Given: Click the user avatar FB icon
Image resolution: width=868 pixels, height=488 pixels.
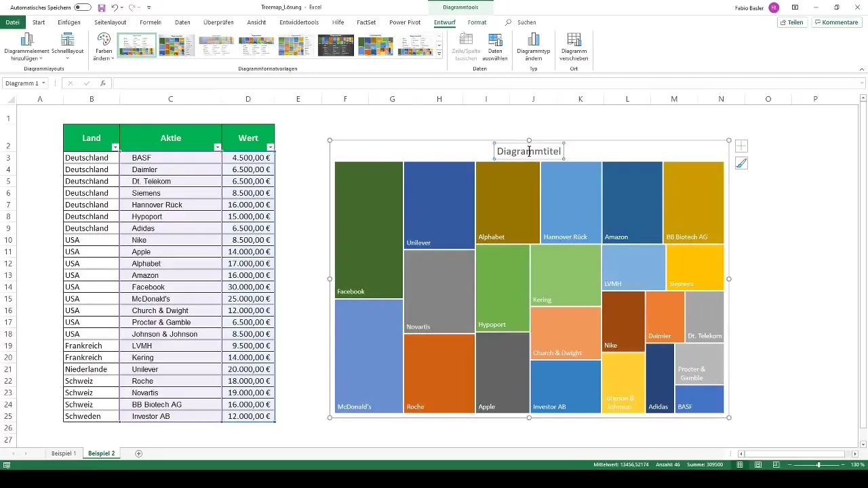Looking at the screenshot, I should coord(774,7).
